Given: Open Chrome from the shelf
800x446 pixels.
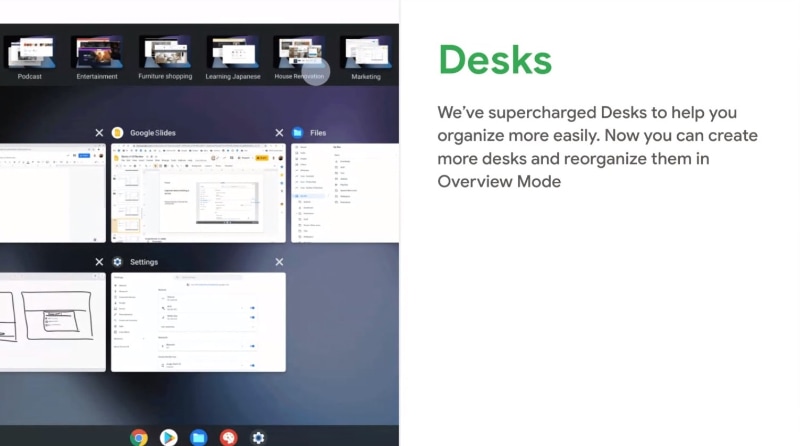Looking at the screenshot, I should tap(139, 437).
